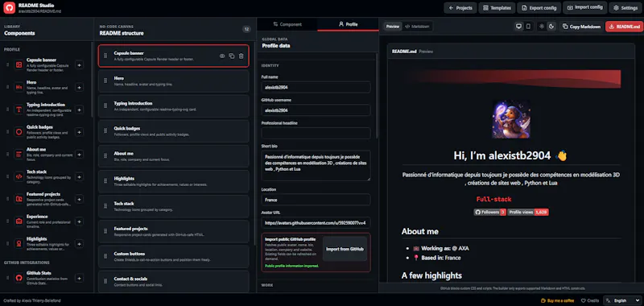This screenshot has height=306, width=644.
Task: Open the Profile tab
Action: pos(348,24)
